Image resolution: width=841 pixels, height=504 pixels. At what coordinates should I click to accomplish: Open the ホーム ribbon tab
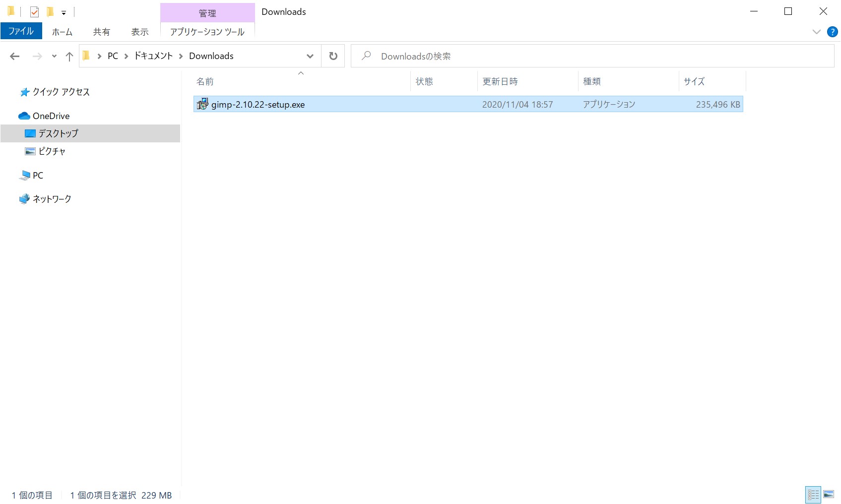click(62, 31)
